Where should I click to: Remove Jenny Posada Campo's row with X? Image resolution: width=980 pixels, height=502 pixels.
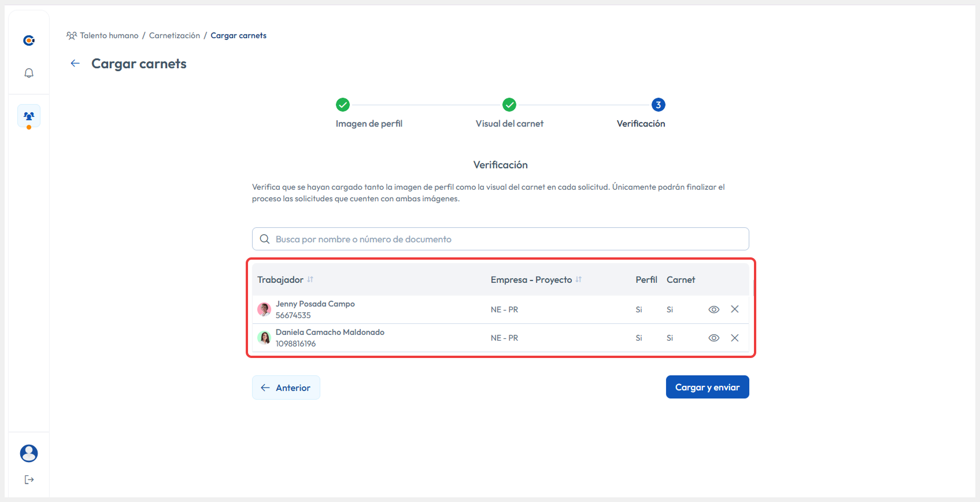[735, 309]
